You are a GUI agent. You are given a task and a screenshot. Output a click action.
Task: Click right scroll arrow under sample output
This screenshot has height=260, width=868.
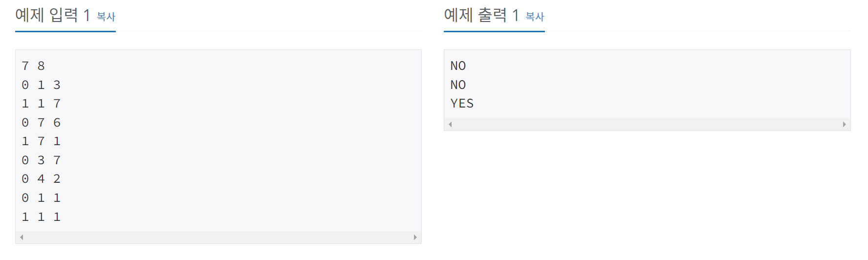(844, 124)
